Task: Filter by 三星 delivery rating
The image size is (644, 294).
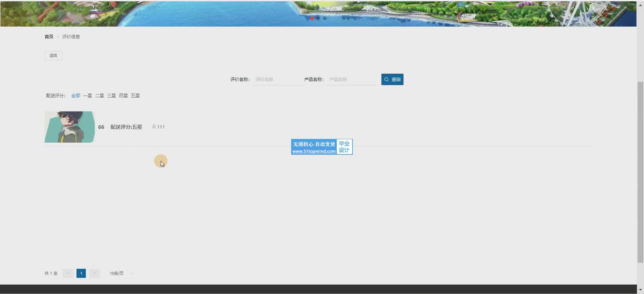Action: point(111,96)
